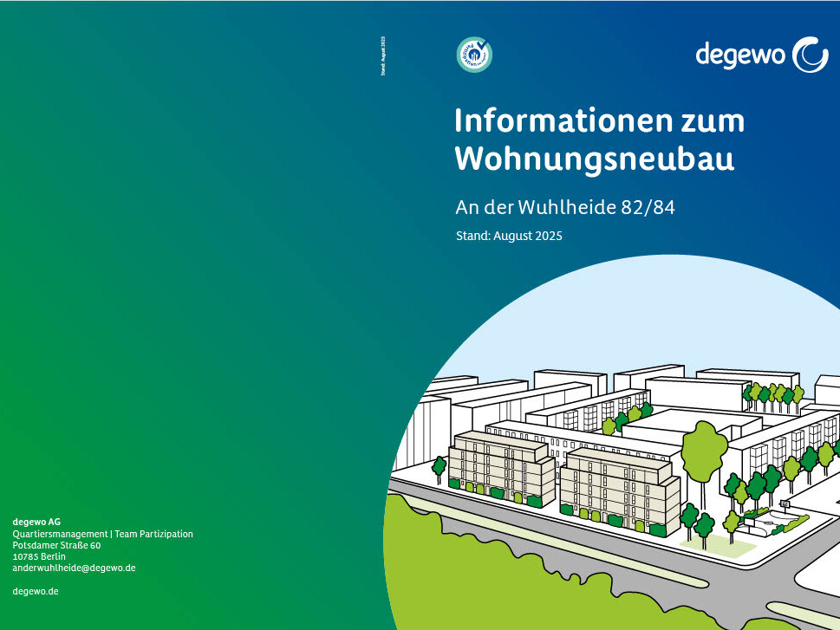Click the horizontal "Stand: August 2025" below the subtitle
The width and height of the screenshot is (840, 630).
[509, 236]
